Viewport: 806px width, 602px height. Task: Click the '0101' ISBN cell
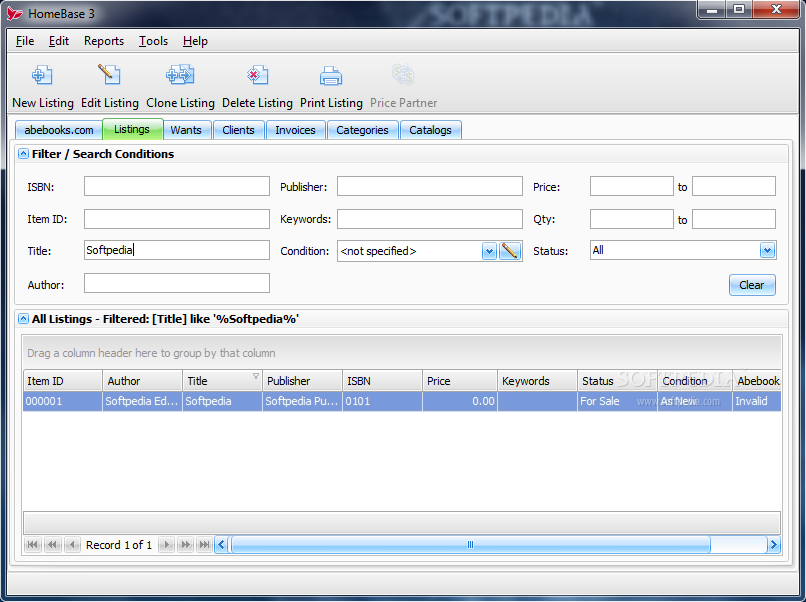point(382,401)
